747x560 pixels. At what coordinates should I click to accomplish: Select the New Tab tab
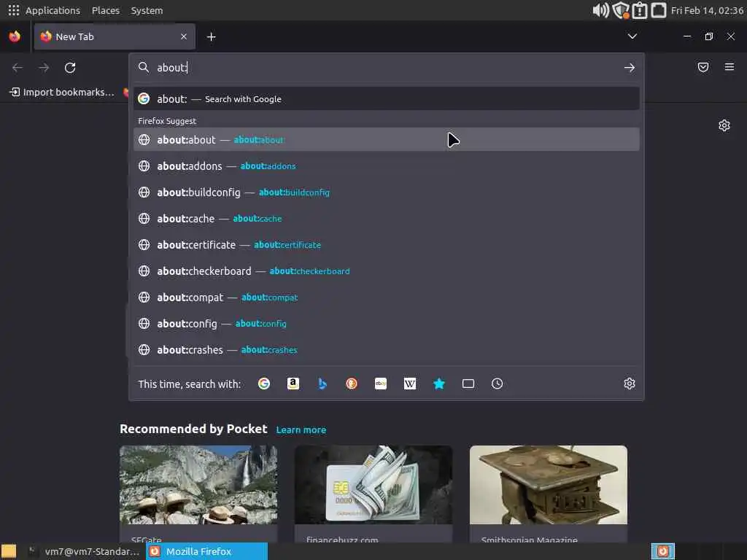point(115,36)
